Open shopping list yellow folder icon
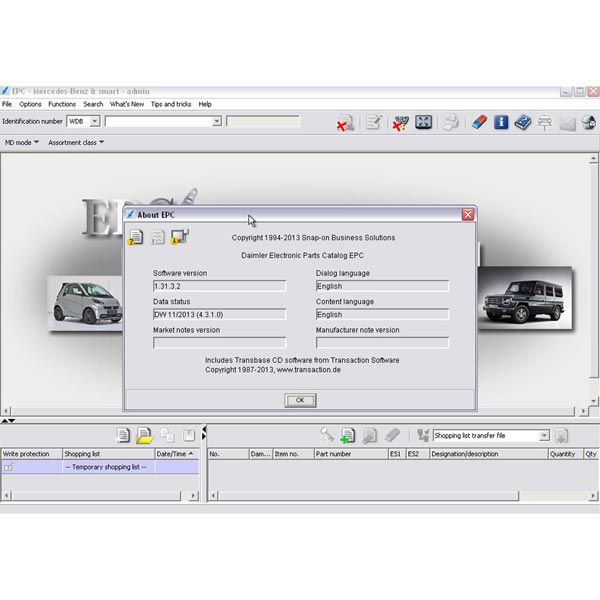 pyautogui.click(x=144, y=435)
